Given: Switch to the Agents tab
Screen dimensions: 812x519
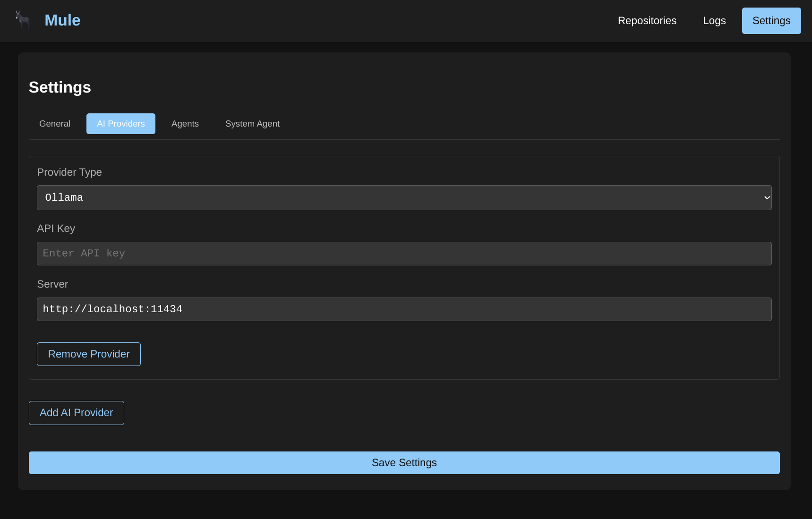Looking at the screenshot, I should pos(185,124).
